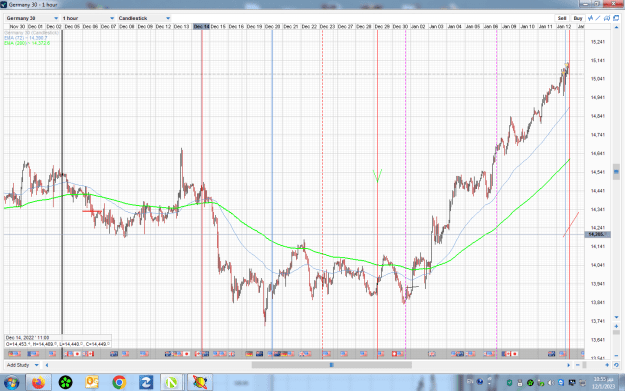Click the Nov 30 date label

17,27
